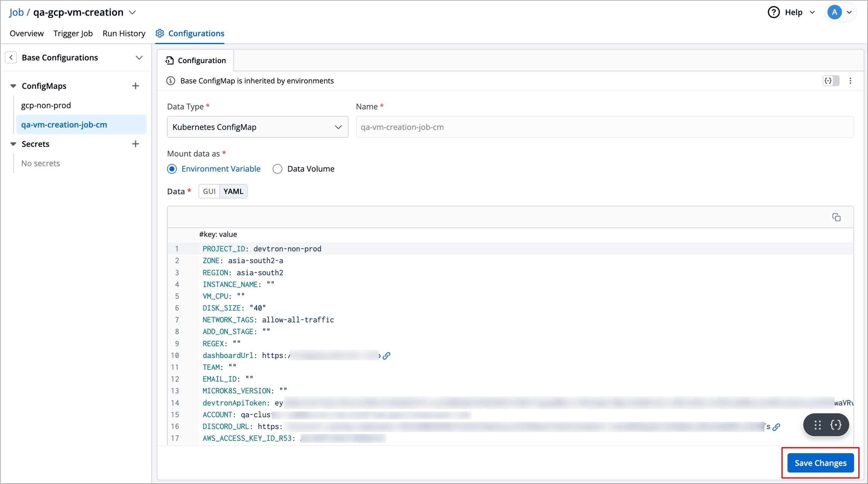The height and width of the screenshot is (484, 868).
Task: Open the dashboardUrl link icon
Action: pyautogui.click(x=387, y=356)
